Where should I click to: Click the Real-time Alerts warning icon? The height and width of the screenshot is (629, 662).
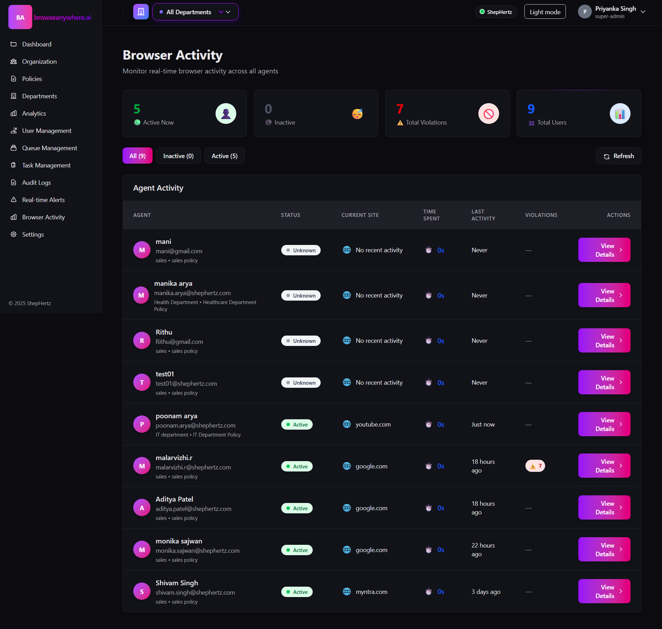point(14,200)
